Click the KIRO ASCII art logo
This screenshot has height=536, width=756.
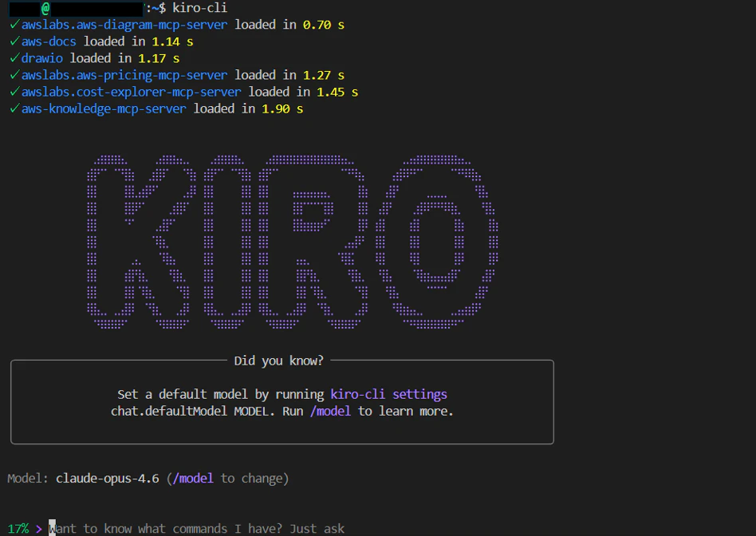tap(293, 242)
